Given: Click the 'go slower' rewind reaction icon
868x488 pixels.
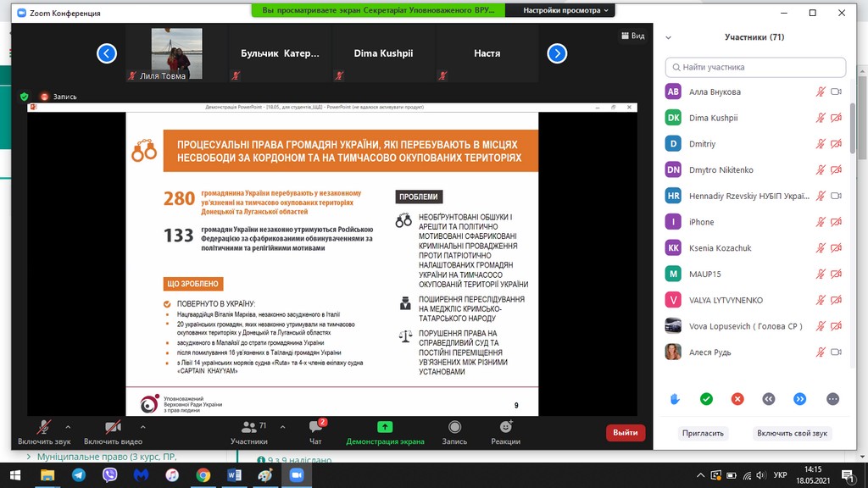Looking at the screenshot, I should pyautogui.click(x=769, y=399).
